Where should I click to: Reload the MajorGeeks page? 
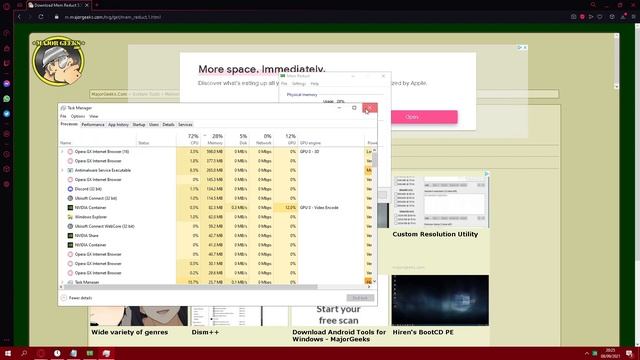[41, 17]
